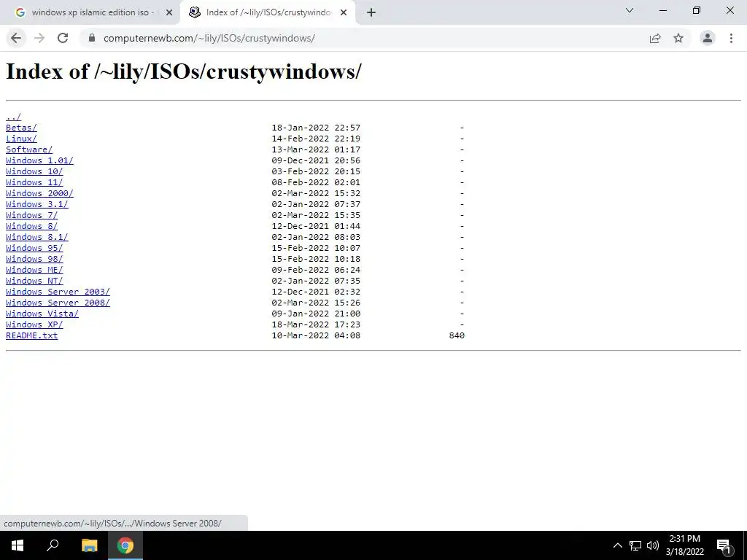Screen dimensions: 747x560
Task: Open the Windows ME folder
Action: [34, 270]
